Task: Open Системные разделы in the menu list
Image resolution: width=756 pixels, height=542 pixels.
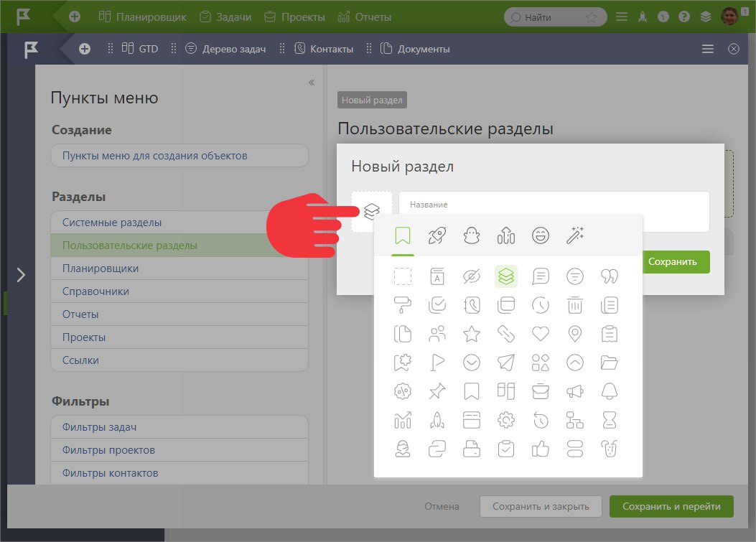Action: tap(112, 223)
